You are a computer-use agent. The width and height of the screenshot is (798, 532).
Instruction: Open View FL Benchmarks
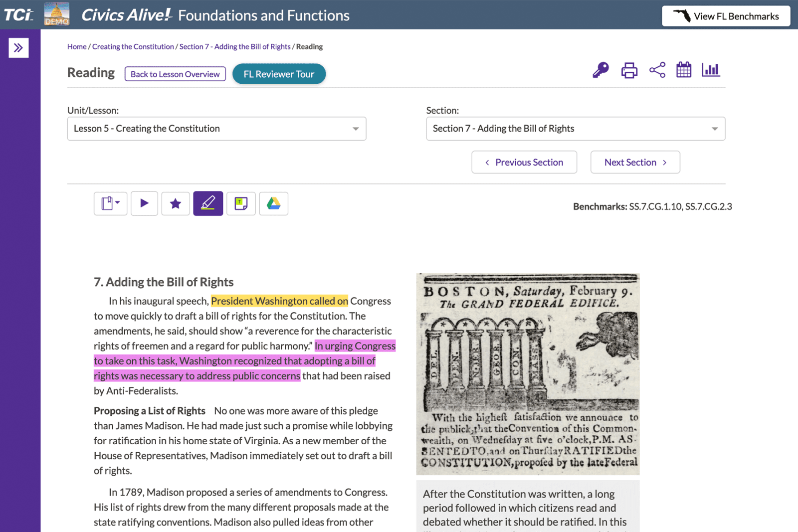point(726,15)
